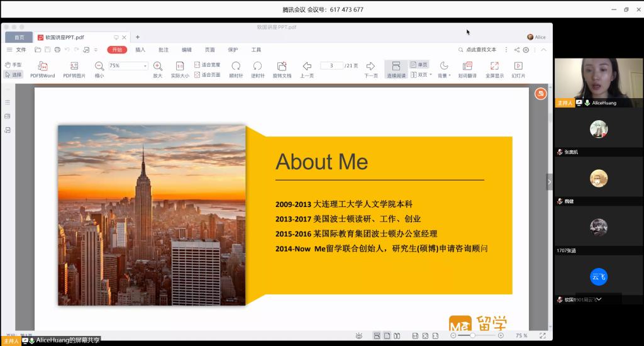Expand the 双页 double page dropdown
Screen dimensions: 644x346
431,75
